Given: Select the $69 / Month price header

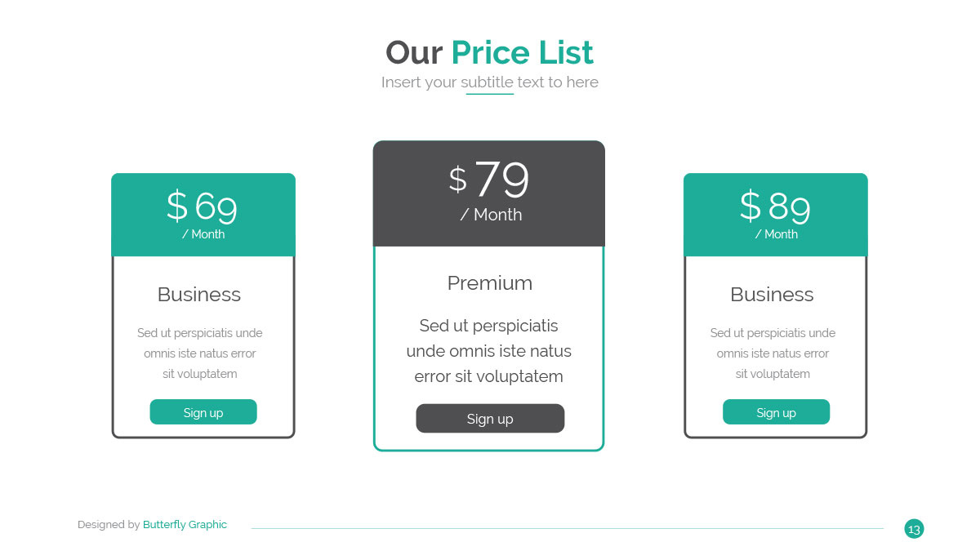Looking at the screenshot, I should coord(203,215).
